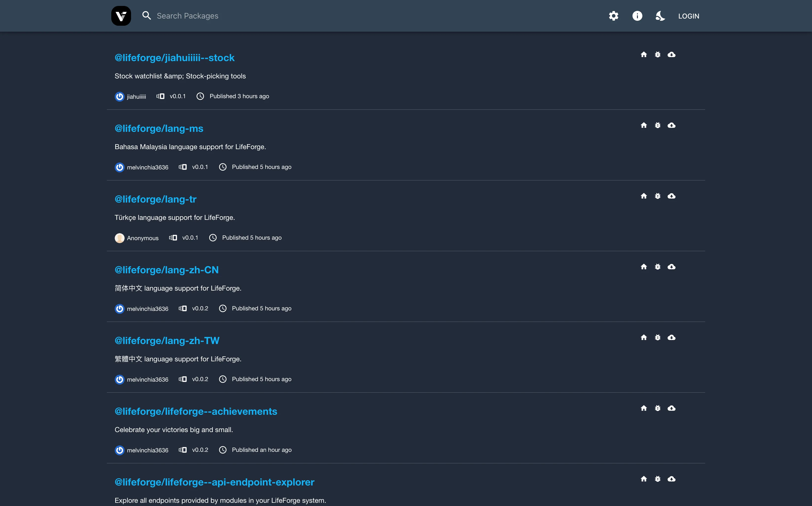Click the jiahuiiiii author avatar
Screen dimensions: 812x506
point(119,96)
